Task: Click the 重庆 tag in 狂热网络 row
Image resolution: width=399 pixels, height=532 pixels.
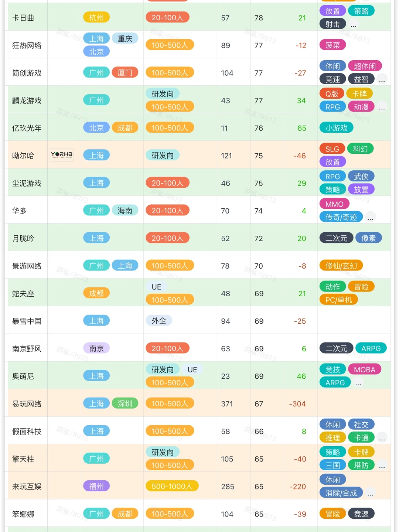Action: tap(125, 38)
